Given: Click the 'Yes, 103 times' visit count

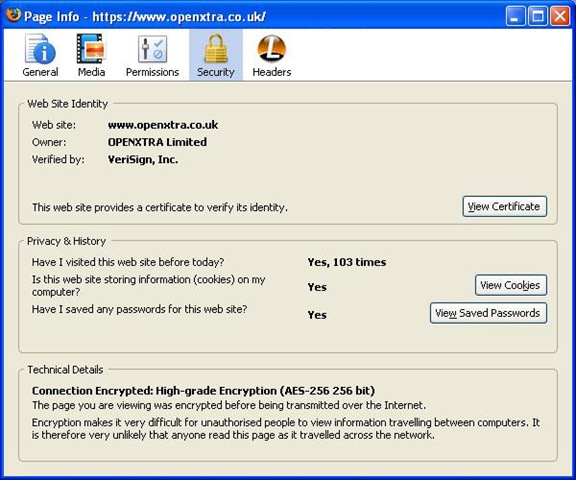Looking at the screenshot, I should [347, 262].
